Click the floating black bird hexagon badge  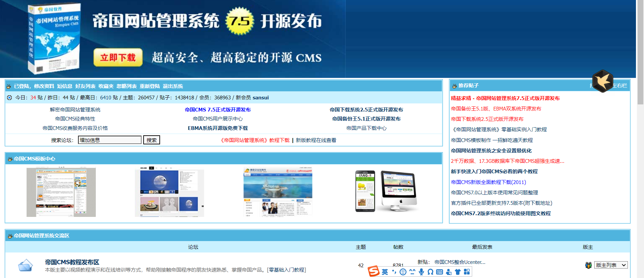(x=602, y=81)
